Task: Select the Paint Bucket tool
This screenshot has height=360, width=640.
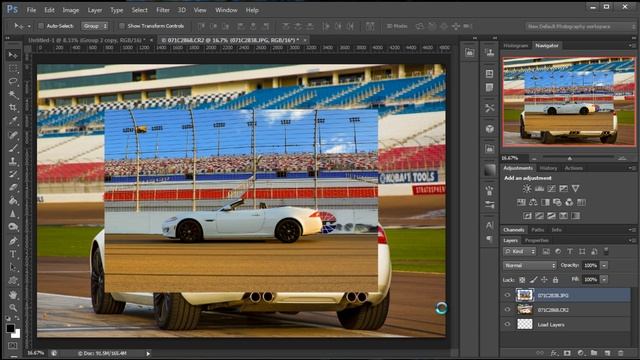Action: click(13, 200)
